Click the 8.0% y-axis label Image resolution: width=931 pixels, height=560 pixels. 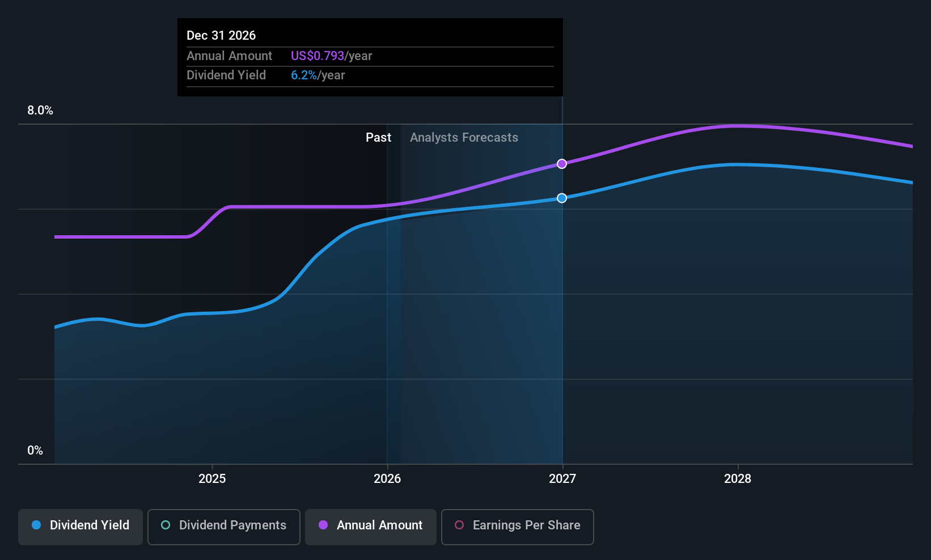(40, 111)
